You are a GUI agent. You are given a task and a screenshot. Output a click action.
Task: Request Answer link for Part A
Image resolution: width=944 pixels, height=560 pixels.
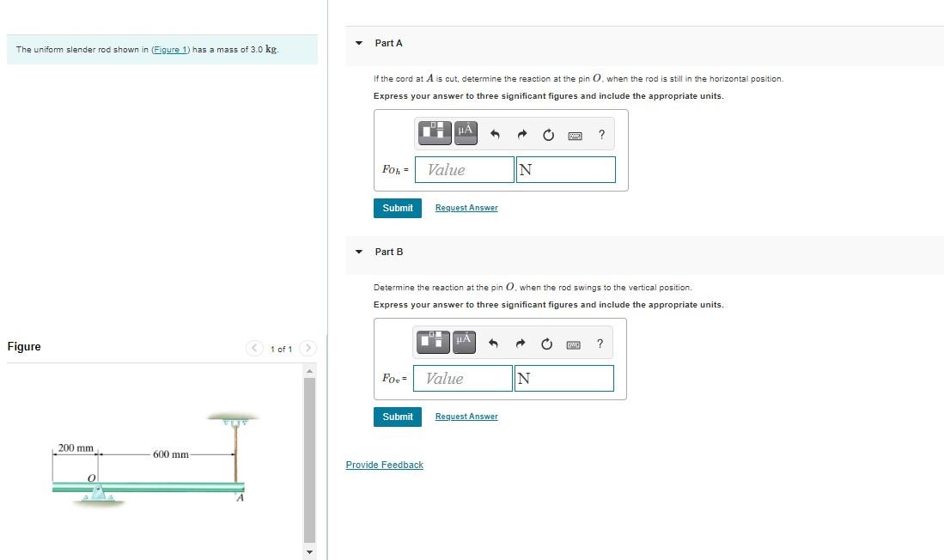(x=466, y=208)
